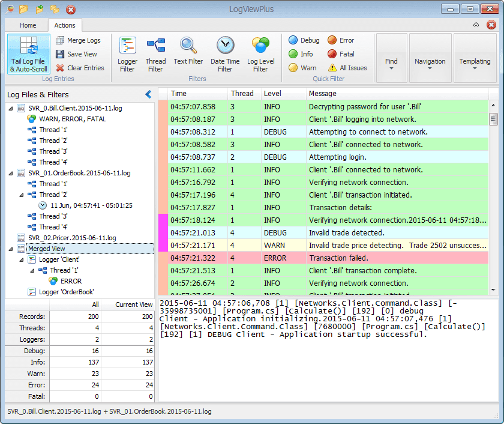Click the log list scrollbar thumb
Screen dimensions: 504x424
click(493, 119)
